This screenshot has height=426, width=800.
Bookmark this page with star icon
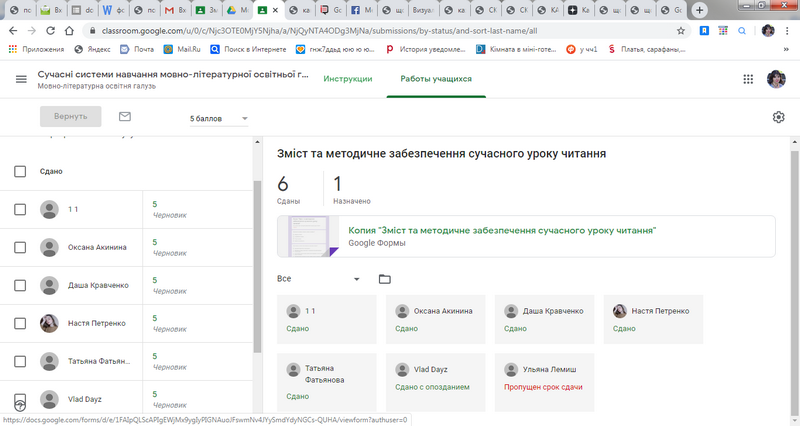coord(681,30)
